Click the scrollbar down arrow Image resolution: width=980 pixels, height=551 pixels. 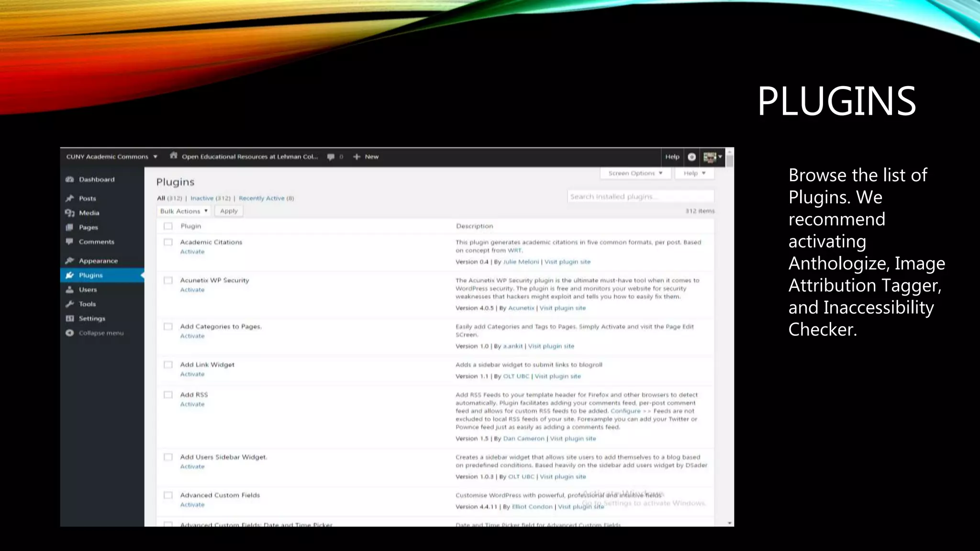click(x=730, y=523)
